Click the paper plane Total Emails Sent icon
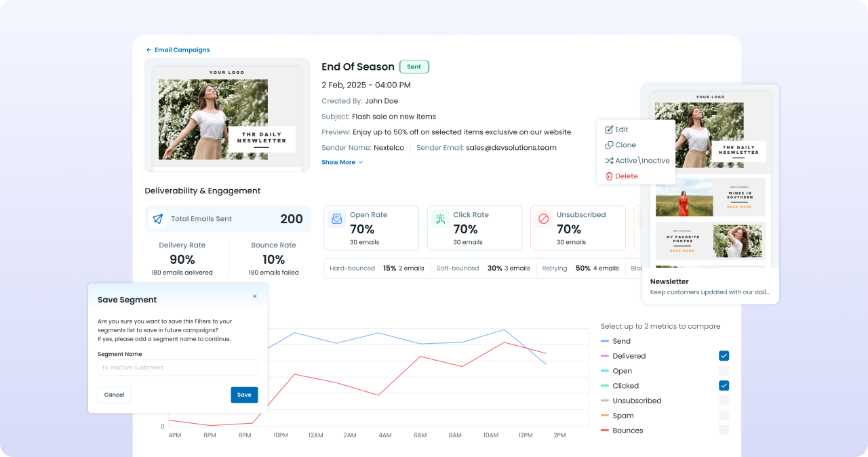 (158, 219)
